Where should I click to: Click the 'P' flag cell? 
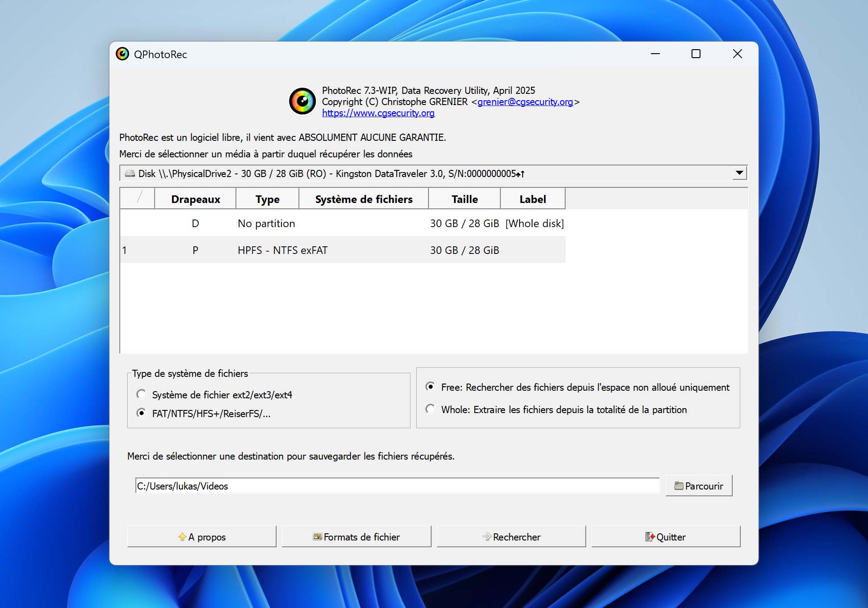coord(195,250)
